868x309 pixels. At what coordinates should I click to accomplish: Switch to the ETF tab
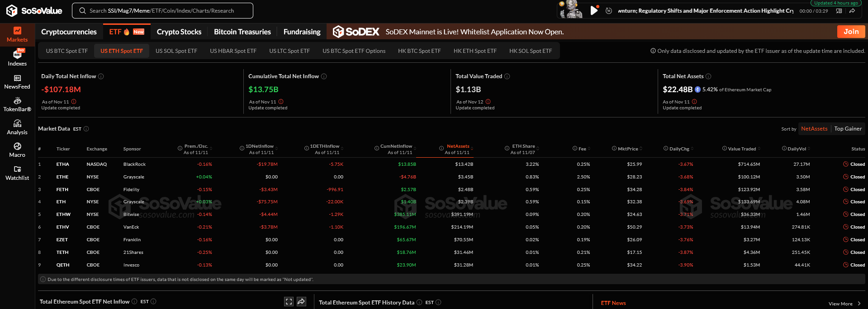click(126, 32)
